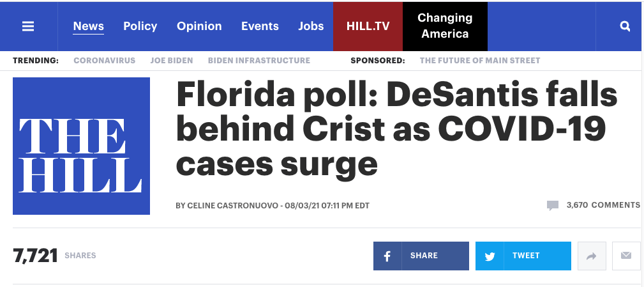Open HILL.TV tab

click(x=368, y=26)
